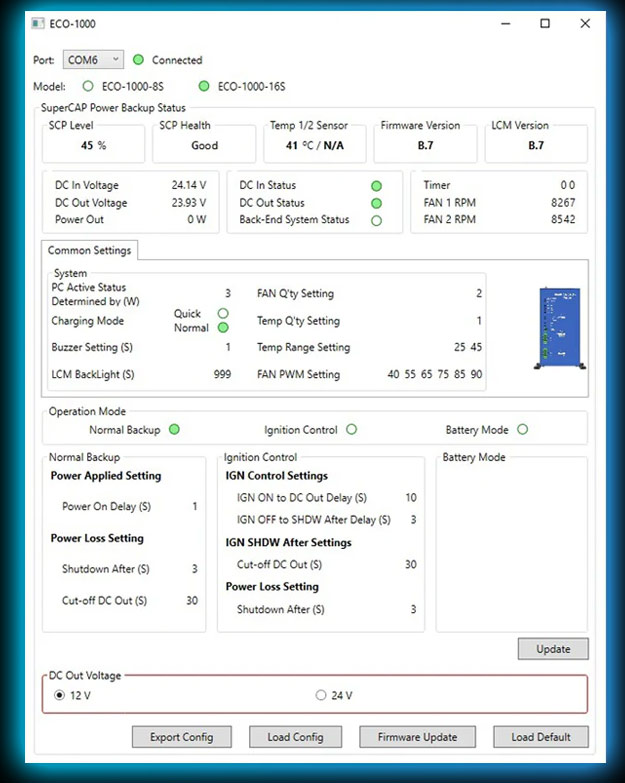Click the FAN Q'ty Setting value 2

point(479,293)
